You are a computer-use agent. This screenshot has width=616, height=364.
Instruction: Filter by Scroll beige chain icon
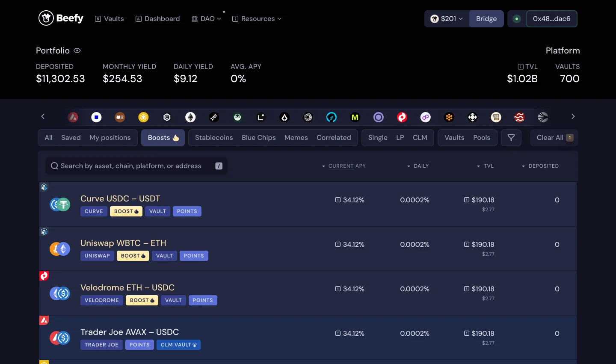click(496, 117)
